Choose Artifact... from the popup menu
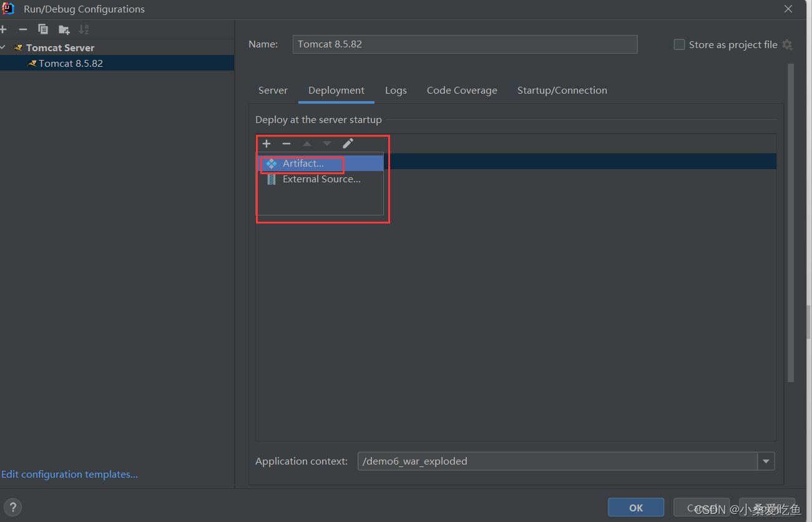Screen dimensions: 812x522 click(x=321, y=164)
